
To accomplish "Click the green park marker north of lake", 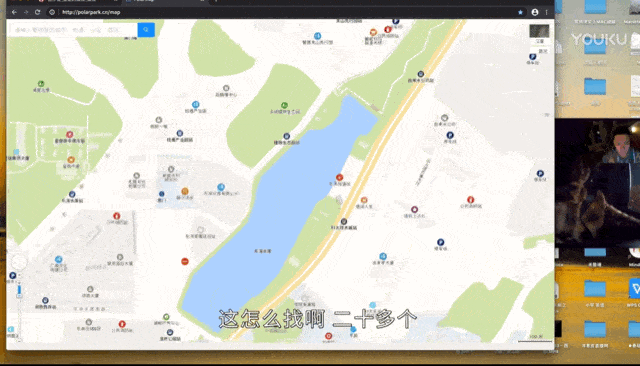I will click(284, 105).
